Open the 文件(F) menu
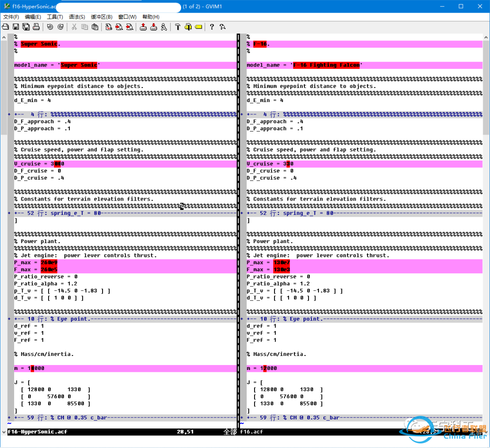This screenshot has width=490, height=448. (11, 17)
